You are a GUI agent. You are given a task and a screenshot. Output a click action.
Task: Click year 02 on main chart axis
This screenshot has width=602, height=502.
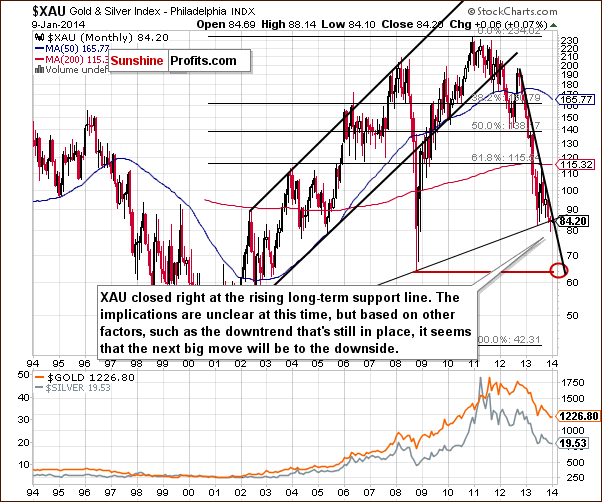(240, 363)
